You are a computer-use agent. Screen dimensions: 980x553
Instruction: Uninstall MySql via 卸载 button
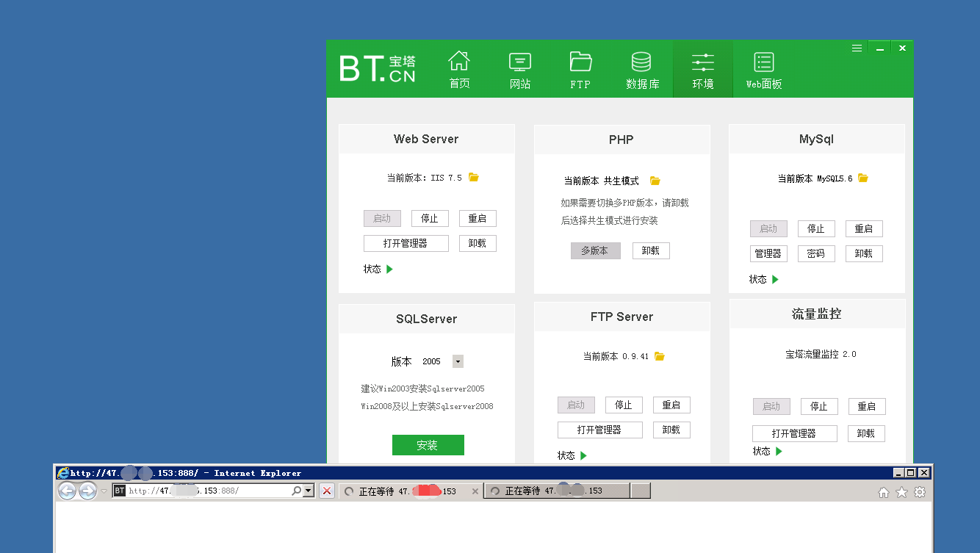click(864, 253)
